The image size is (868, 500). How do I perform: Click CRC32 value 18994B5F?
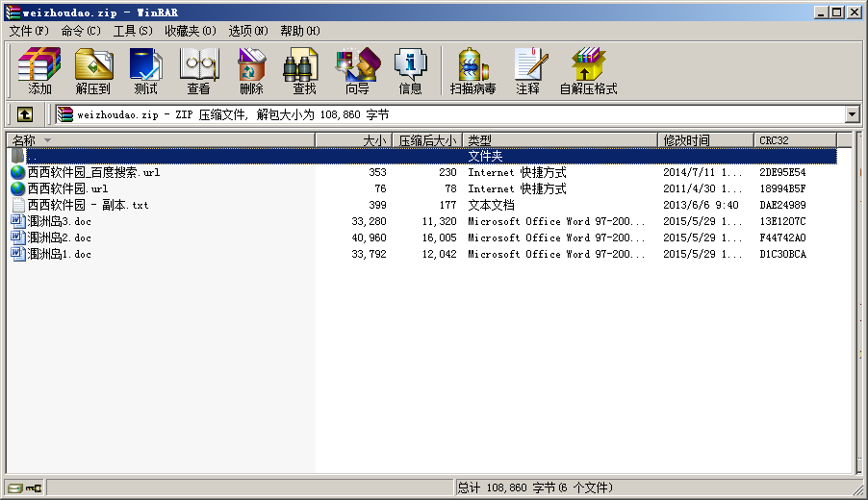pyautogui.click(x=782, y=188)
